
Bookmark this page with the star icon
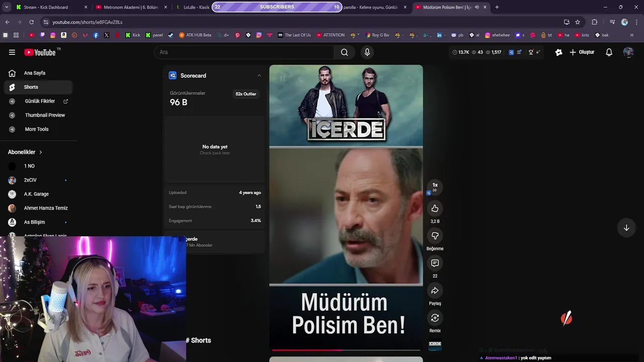point(578,22)
